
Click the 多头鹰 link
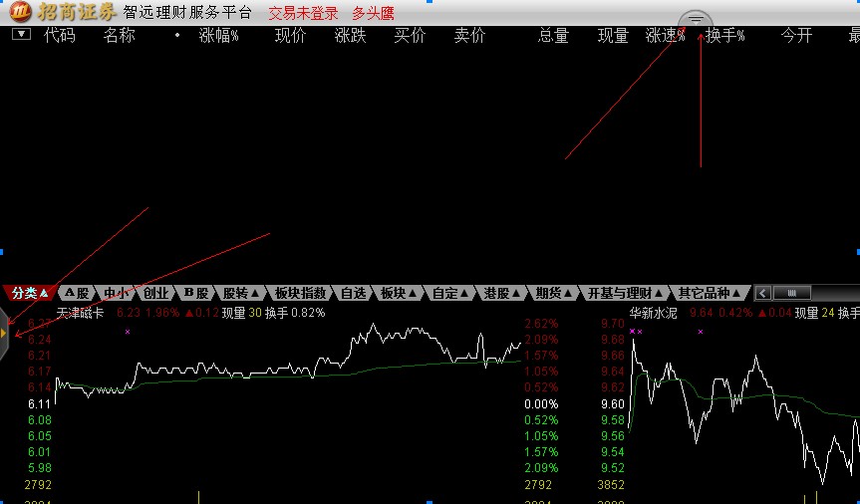[373, 13]
